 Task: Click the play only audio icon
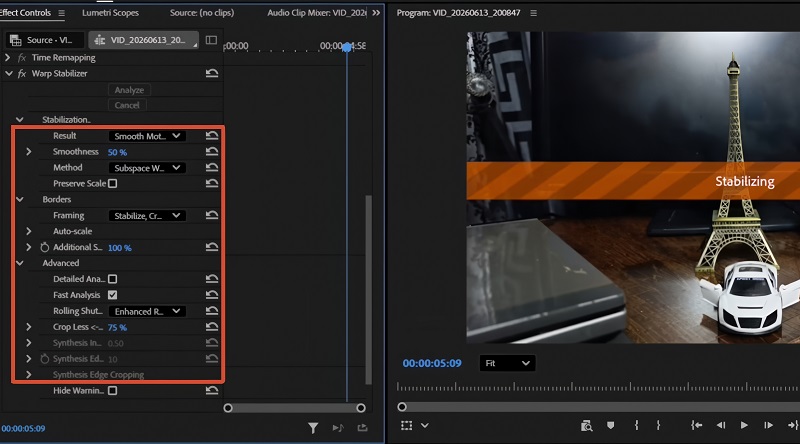pos(338,428)
